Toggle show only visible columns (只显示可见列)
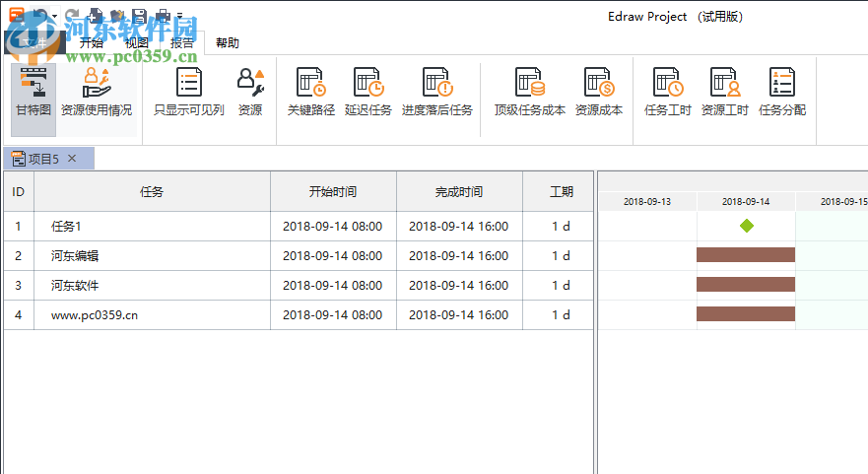The width and height of the screenshot is (868, 474). pyautogui.click(x=189, y=93)
